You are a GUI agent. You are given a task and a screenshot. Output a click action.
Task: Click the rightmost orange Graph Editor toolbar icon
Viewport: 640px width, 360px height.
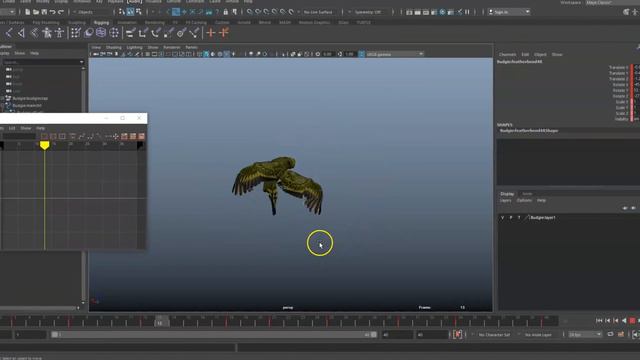(x=141, y=136)
